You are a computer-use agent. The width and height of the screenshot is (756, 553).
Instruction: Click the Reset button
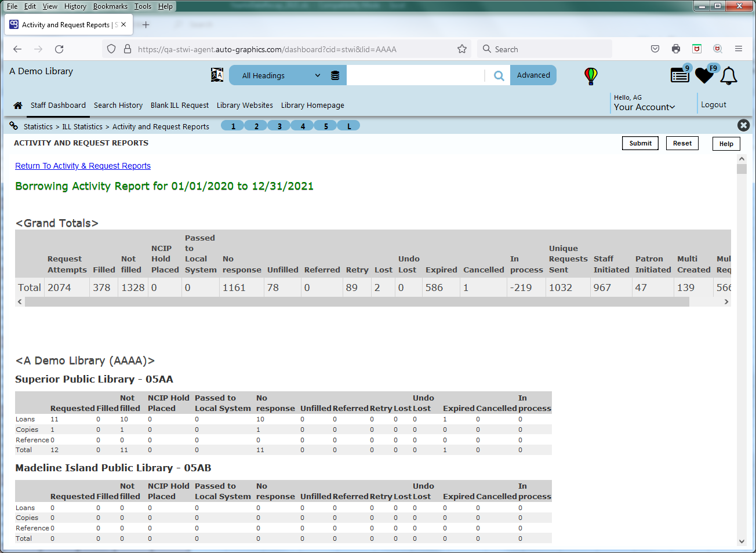click(x=682, y=143)
